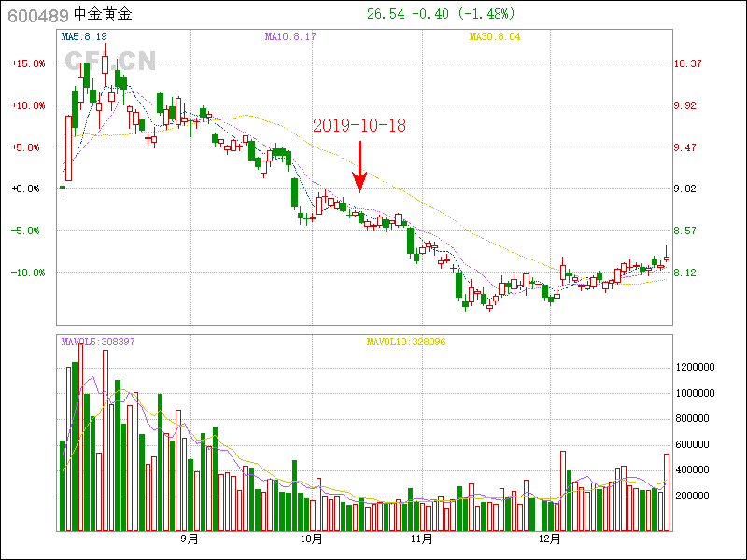Click the 10月 label on the time axis
Image resolution: width=747 pixels, height=560 pixels.
[312, 539]
